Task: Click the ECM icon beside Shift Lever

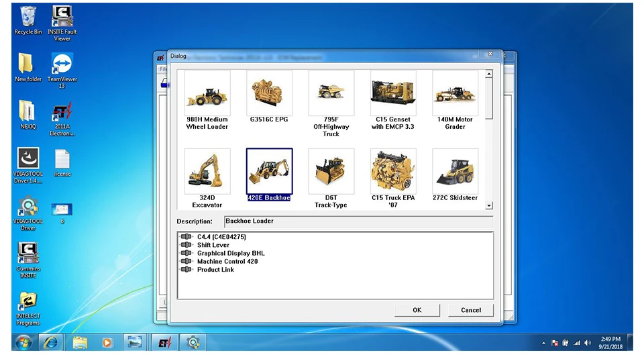Action: pos(186,245)
